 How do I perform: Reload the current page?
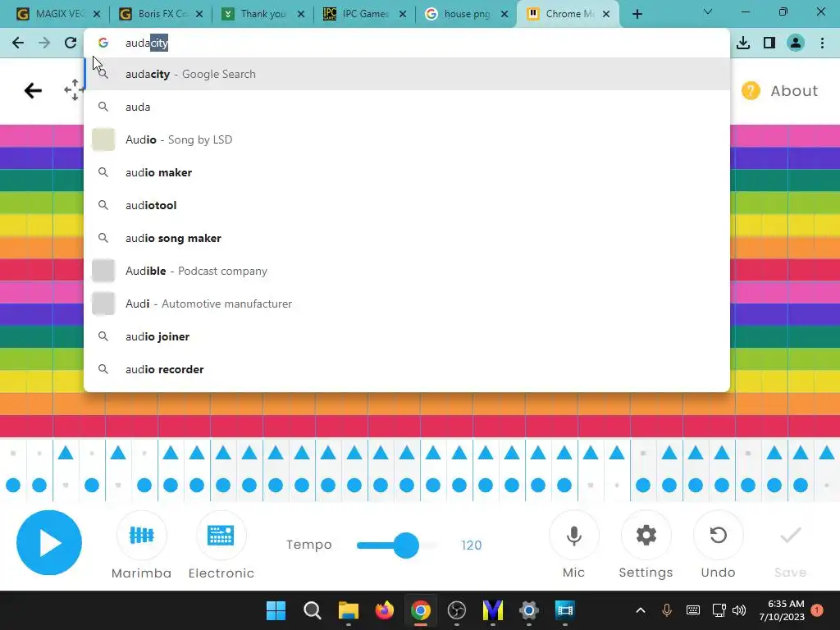[x=71, y=43]
